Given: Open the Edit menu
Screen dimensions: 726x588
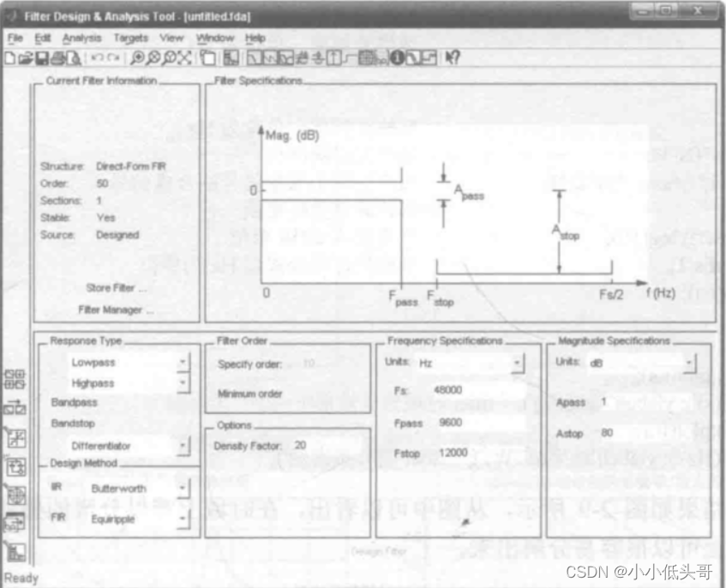Looking at the screenshot, I should click(43, 38).
